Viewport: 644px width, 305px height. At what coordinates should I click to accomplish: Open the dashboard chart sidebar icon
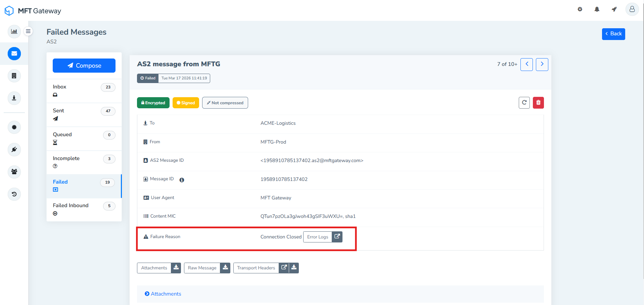[x=14, y=31]
